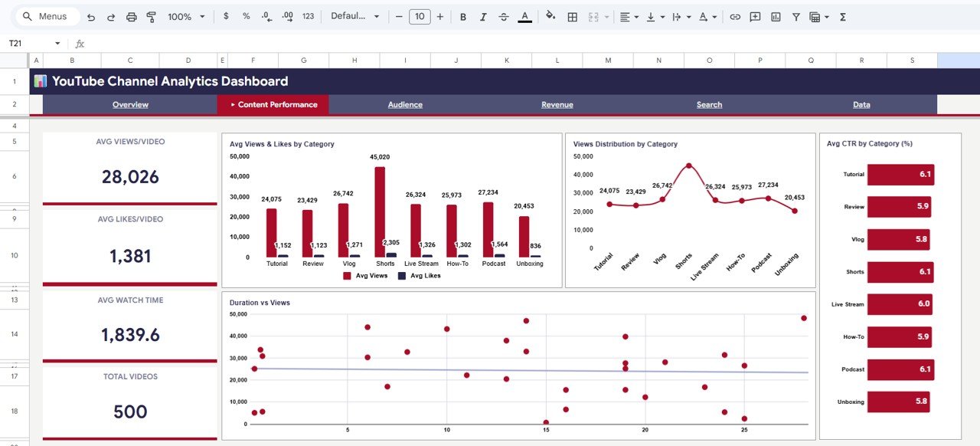This screenshot has width=980, height=446.
Task: Insert a chart from the toolbar
Action: tap(775, 16)
